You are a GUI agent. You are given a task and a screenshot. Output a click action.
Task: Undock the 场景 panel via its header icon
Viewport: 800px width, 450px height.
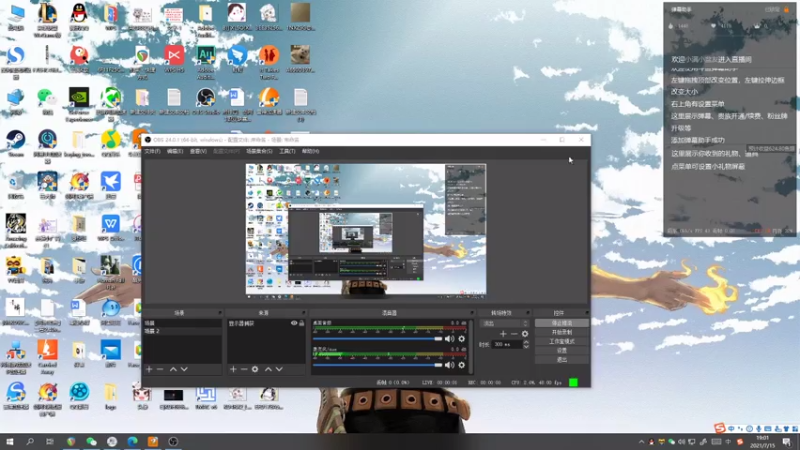click(x=220, y=313)
